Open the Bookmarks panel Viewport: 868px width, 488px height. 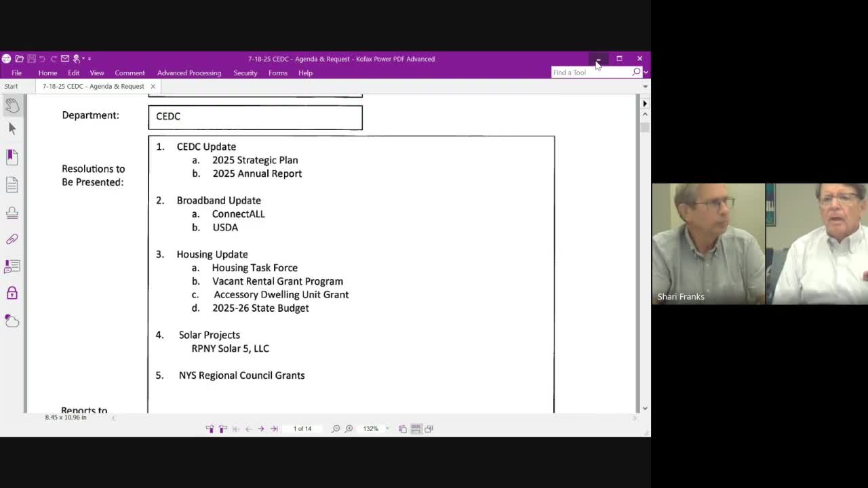pos(12,157)
